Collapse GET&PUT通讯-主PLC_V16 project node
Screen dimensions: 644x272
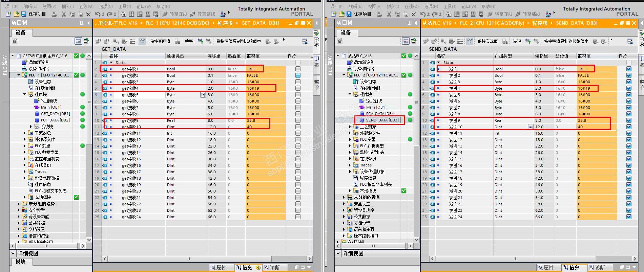(x=13, y=56)
